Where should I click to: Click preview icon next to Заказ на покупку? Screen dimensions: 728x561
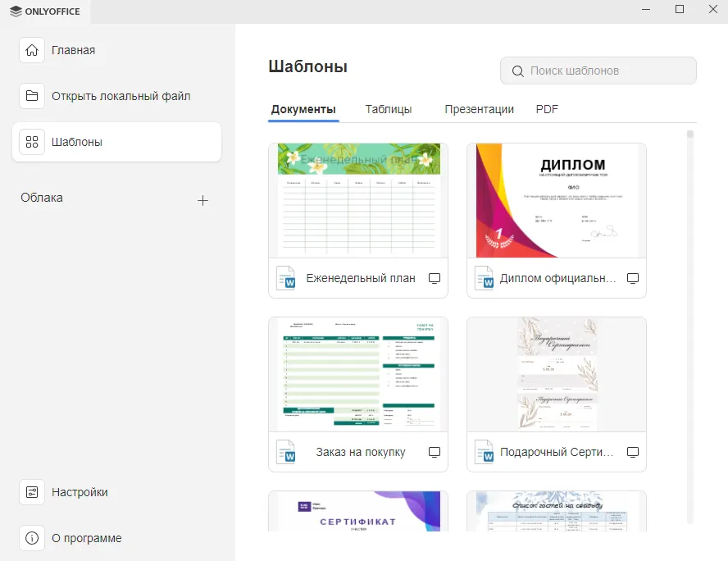[x=435, y=452]
